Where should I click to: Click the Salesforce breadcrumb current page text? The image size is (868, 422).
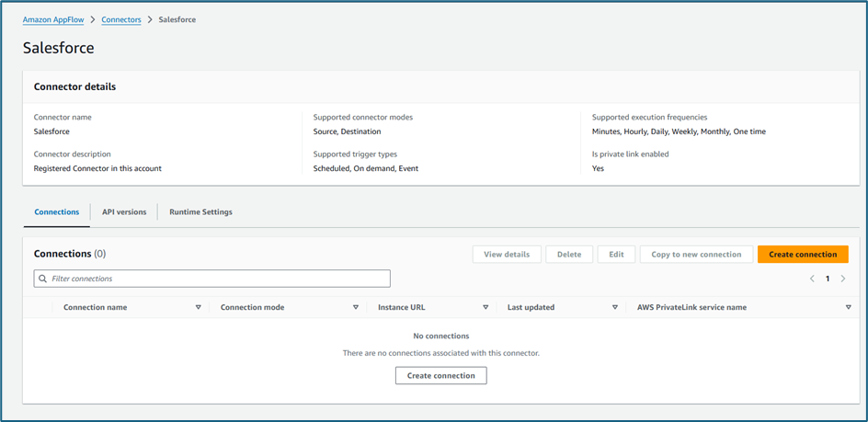tap(177, 19)
